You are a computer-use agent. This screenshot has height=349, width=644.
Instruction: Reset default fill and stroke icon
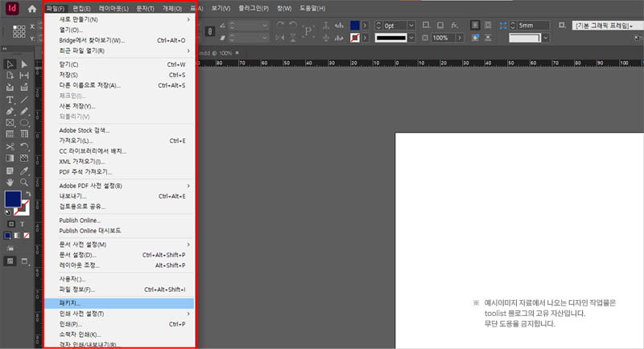click(7, 212)
